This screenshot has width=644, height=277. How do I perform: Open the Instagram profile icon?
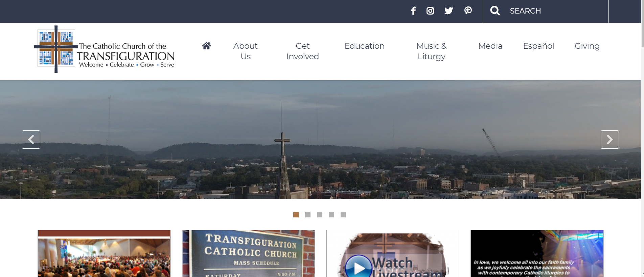(430, 11)
